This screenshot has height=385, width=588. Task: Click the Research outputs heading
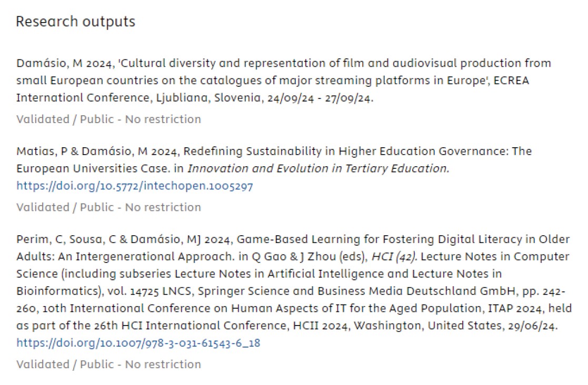[x=76, y=22]
